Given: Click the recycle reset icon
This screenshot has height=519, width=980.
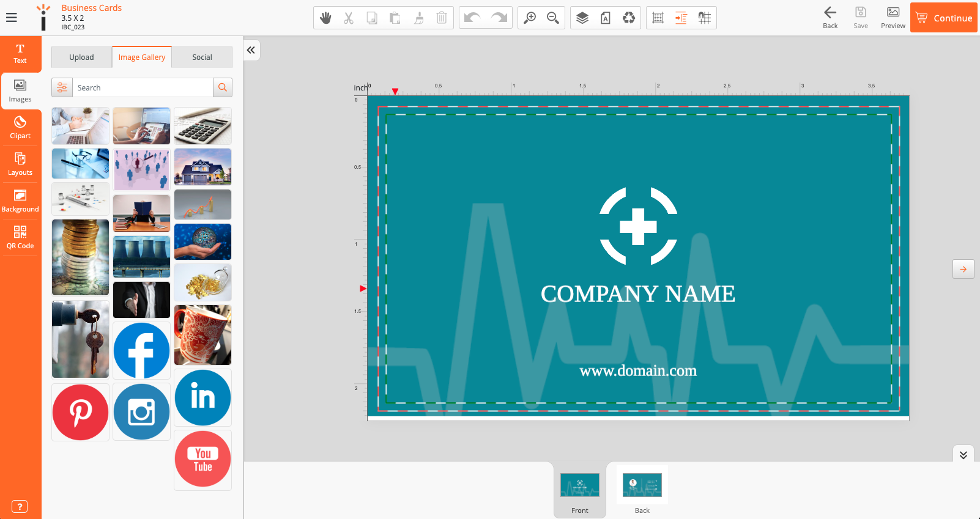Looking at the screenshot, I should point(629,18).
